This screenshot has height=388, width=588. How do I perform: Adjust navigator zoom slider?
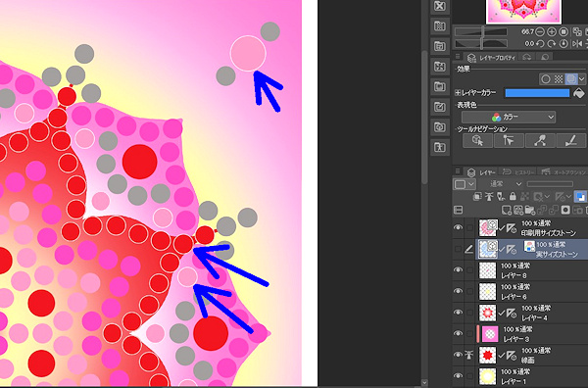point(481,32)
